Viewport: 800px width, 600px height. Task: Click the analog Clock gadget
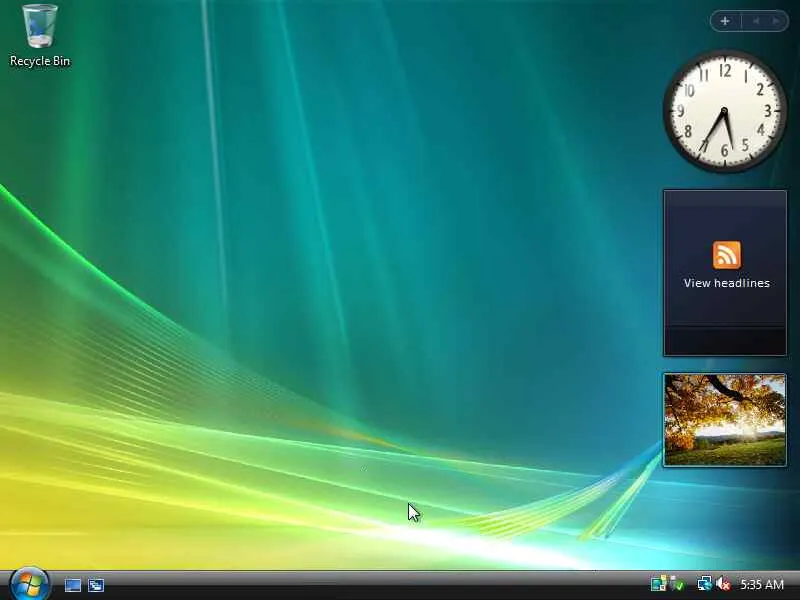pos(724,111)
